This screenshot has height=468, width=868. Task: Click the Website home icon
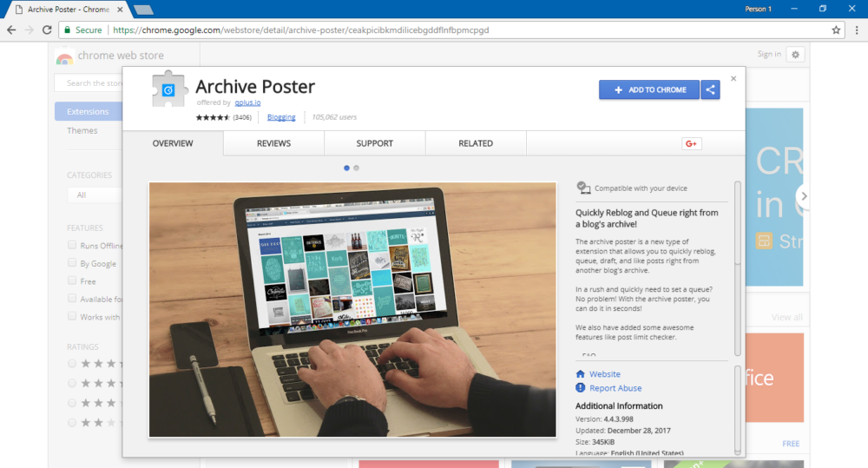580,374
